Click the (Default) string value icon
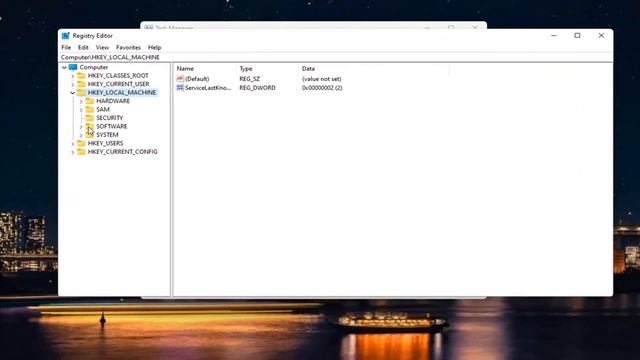 pyautogui.click(x=180, y=79)
